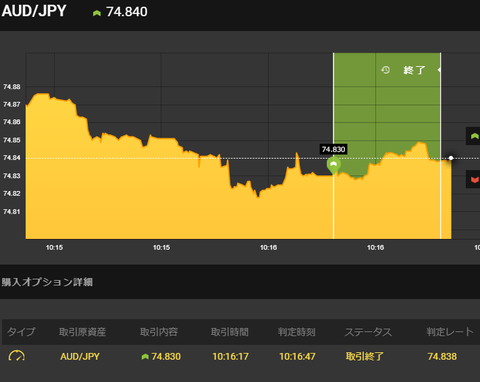Click the 終了 label in green zone

[x=414, y=70]
